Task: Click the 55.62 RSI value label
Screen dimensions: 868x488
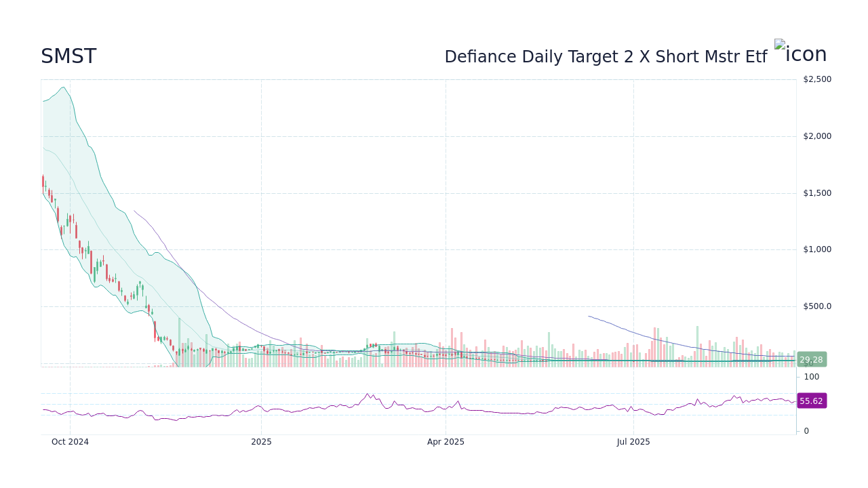Action: [x=811, y=401]
